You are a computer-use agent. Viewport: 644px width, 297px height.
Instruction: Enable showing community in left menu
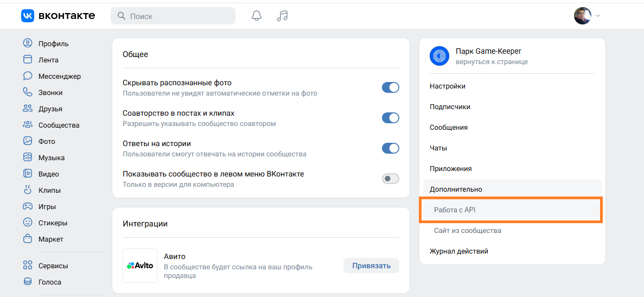[390, 179]
